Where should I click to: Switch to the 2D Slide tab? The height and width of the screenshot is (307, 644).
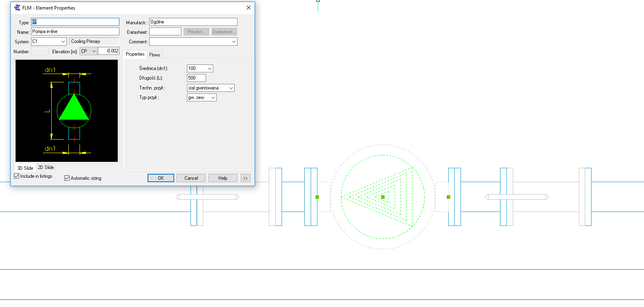click(46, 167)
